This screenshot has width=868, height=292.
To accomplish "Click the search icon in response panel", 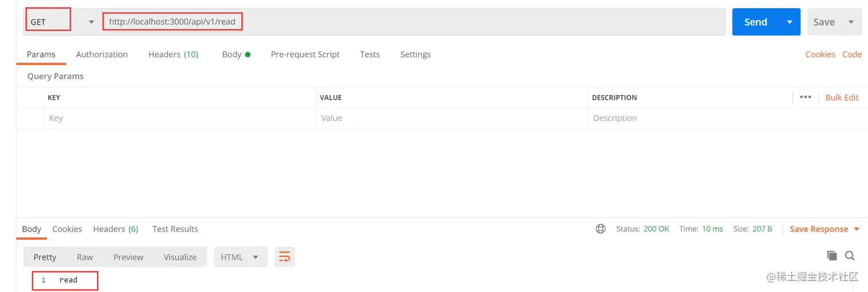I will (x=850, y=256).
